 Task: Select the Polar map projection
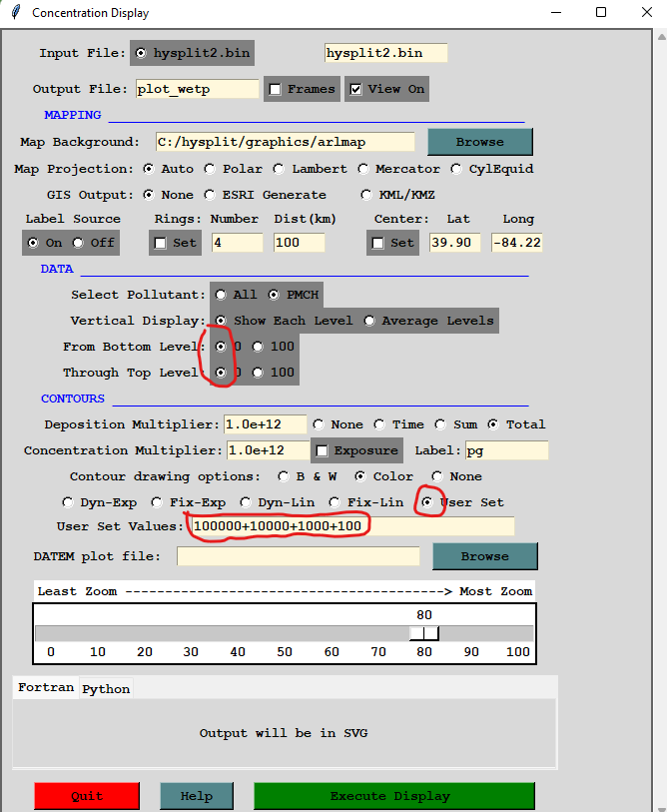pos(210,169)
